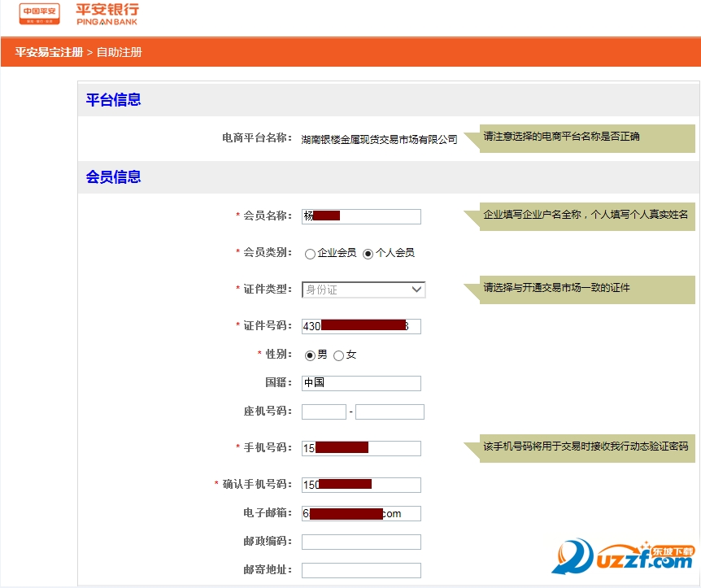Viewport: 701px width, 588px height.
Task: Click the 性别 label
Action: (x=278, y=354)
